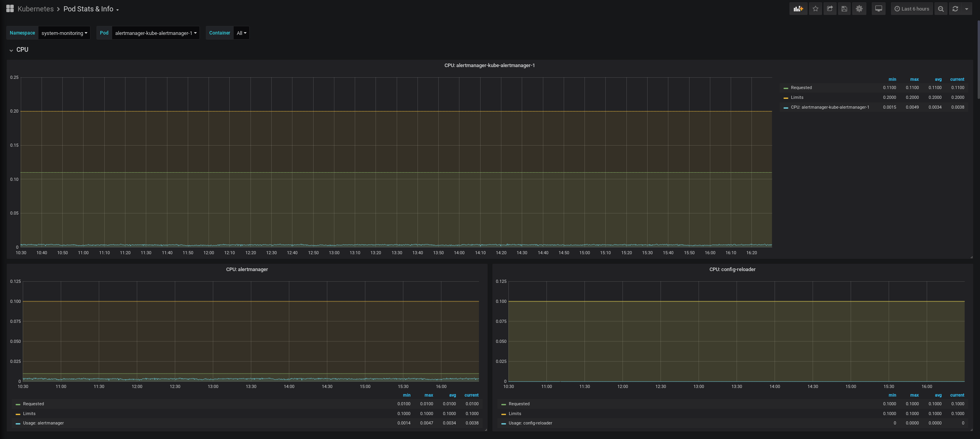
Task: Cycle view mode with monitor icon
Action: point(878,9)
